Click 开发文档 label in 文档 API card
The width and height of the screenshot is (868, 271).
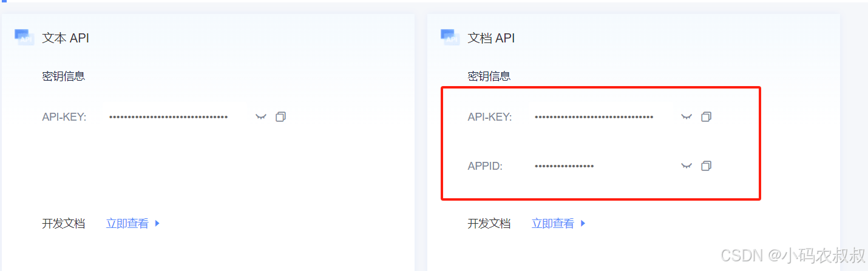489,224
